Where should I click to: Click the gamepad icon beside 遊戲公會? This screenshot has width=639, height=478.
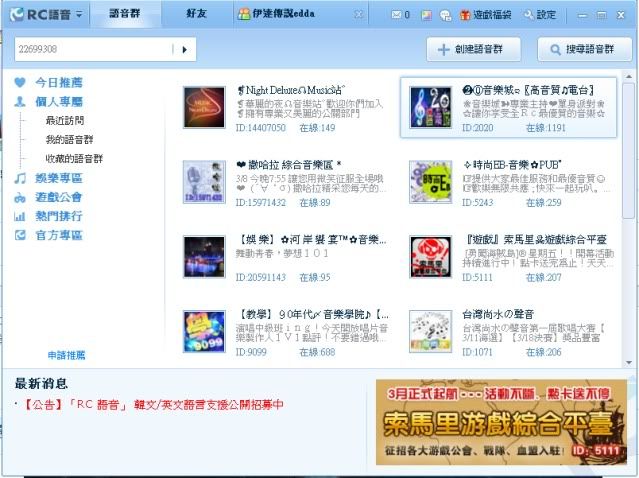tap(20, 197)
